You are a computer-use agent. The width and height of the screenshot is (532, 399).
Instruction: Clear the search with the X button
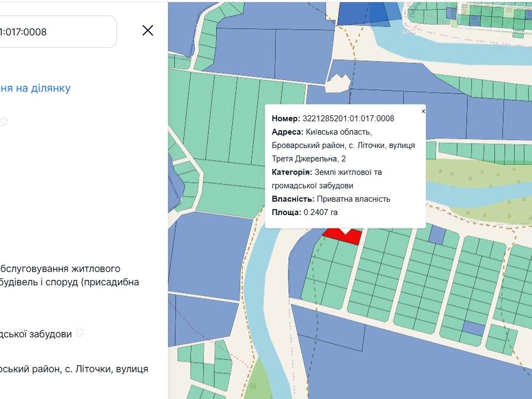tap(147, 30)
